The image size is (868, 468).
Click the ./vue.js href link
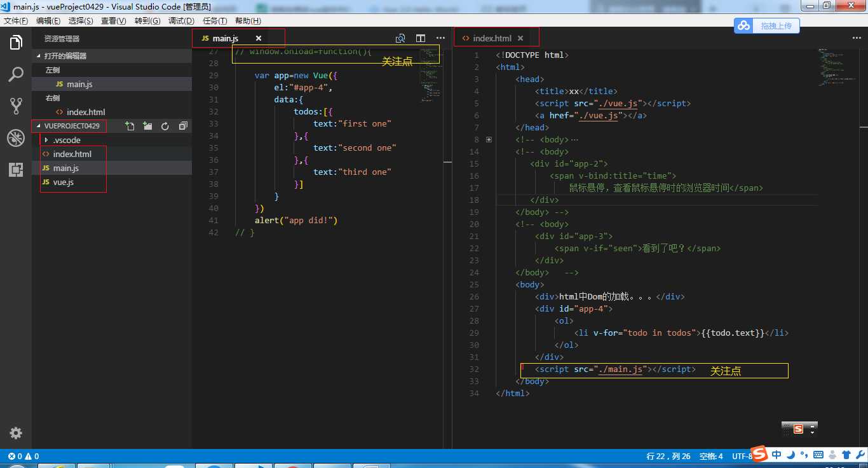(599, 115)
